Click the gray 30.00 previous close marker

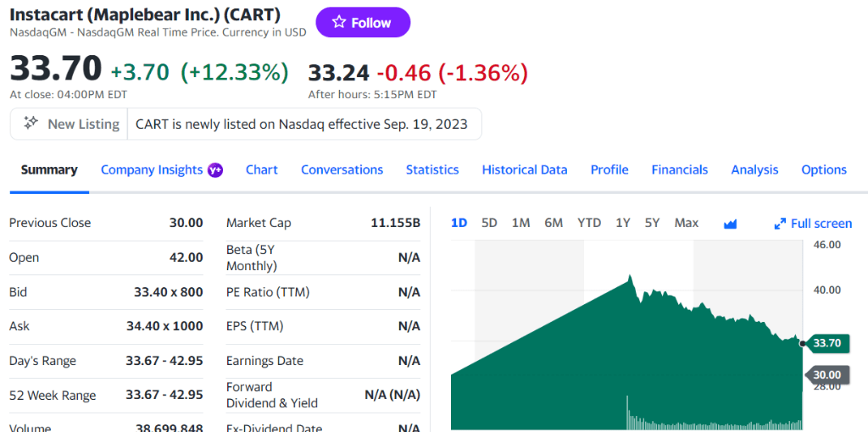coord(826,374)
